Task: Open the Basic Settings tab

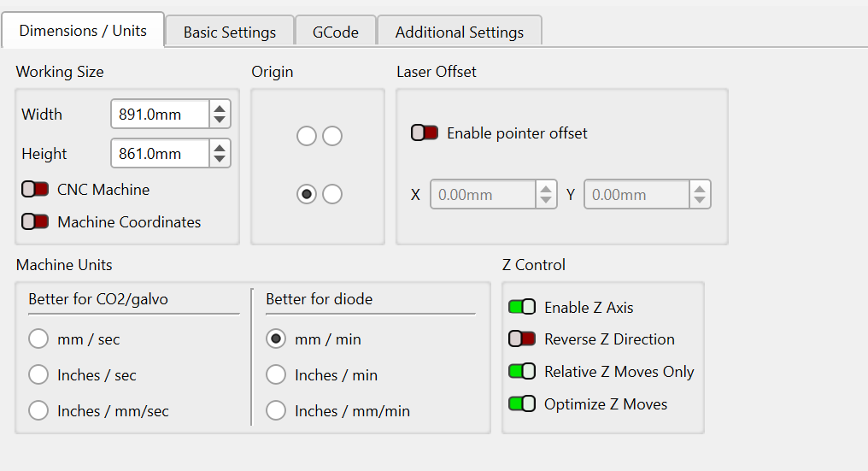Action: 229,32
